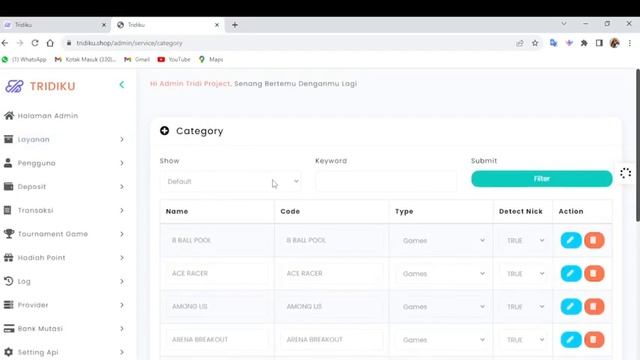This screenshot has height=360, width=640.
Task: Click the address bar URL
Action: (x=129, y=43)
